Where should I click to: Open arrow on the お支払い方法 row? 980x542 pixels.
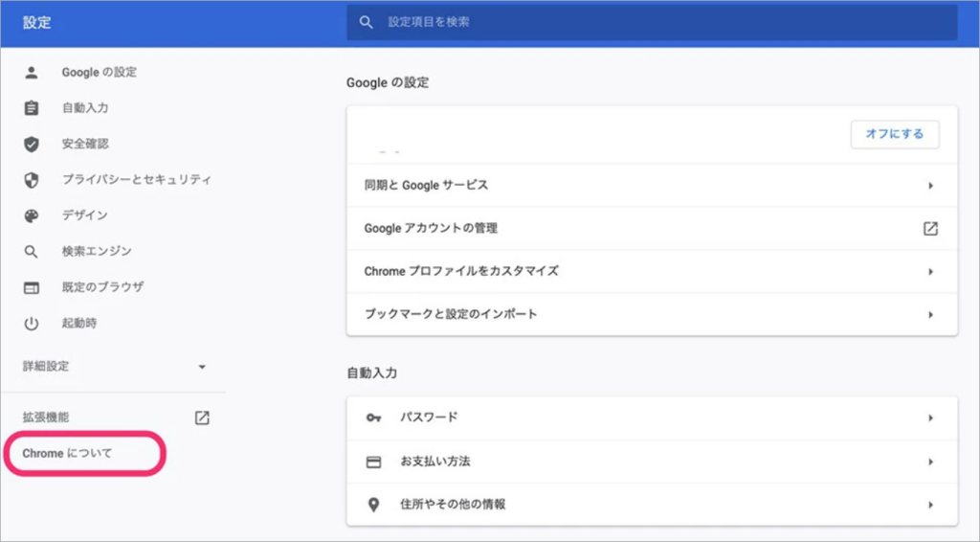click(930, 462)
